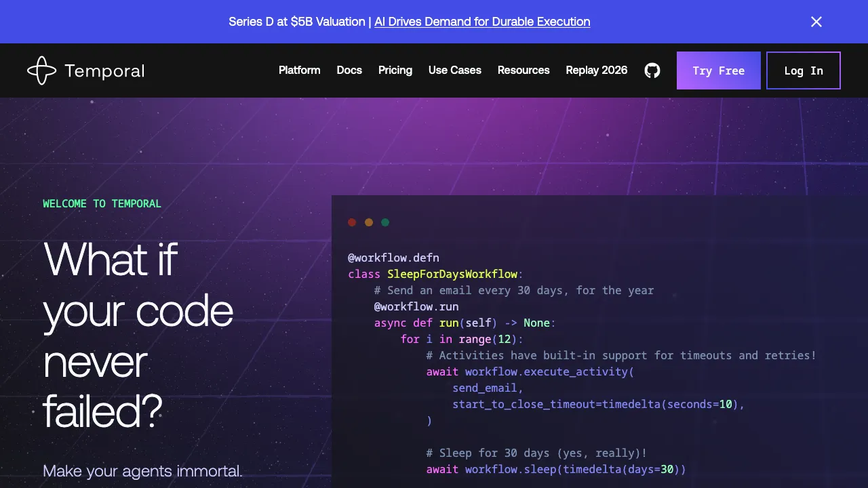Click the SleepForDaysWorkflow class name in code
The width and height of the screenshot is (868, 488).
(x=452, y=274)
